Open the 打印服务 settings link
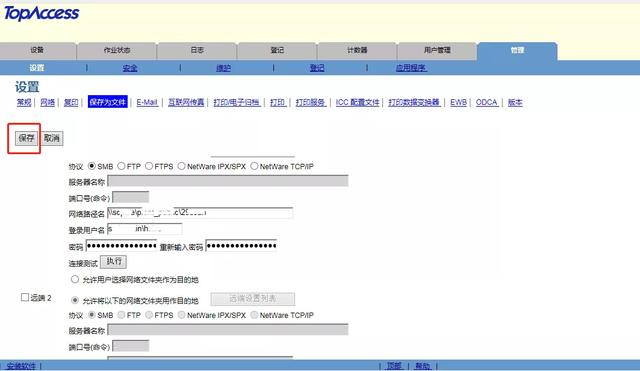Screen dimensions: 640x371 (x=310, y=102)
